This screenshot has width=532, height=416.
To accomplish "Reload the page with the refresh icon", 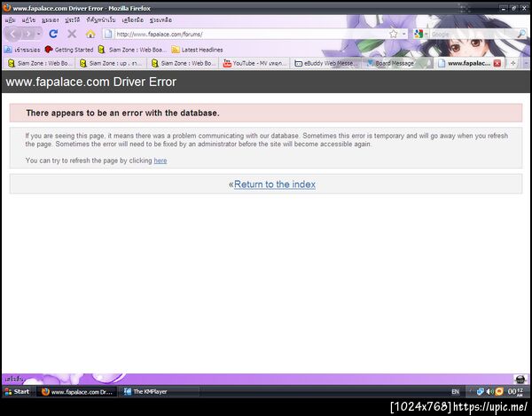I will click(x=53, y=34).
